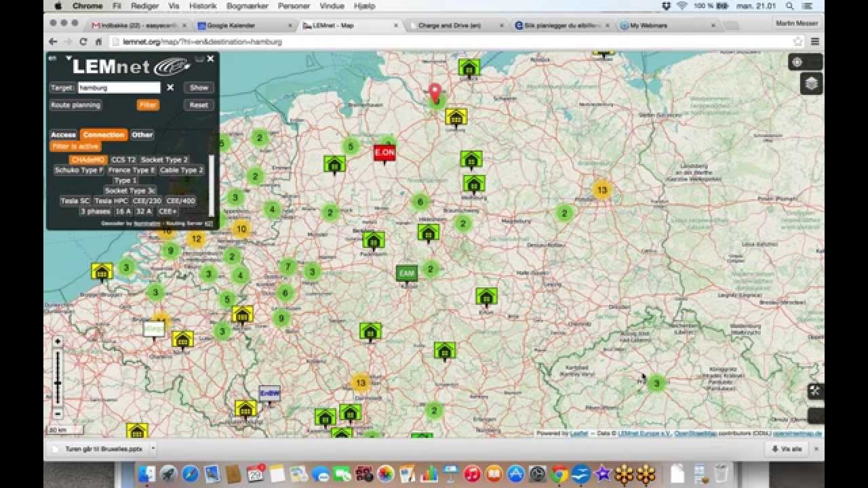
Task: Toggle the Tesla SC filter
Action: [75, 201]
